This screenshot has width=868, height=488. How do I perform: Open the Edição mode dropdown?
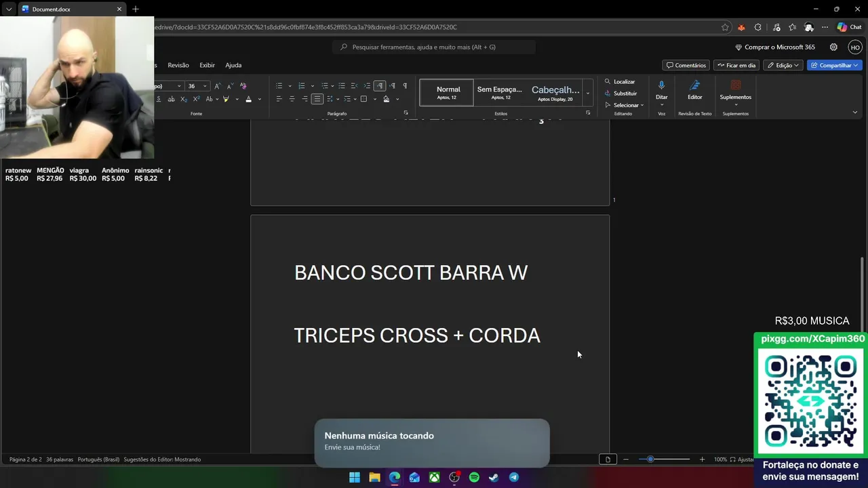[783, 65]
